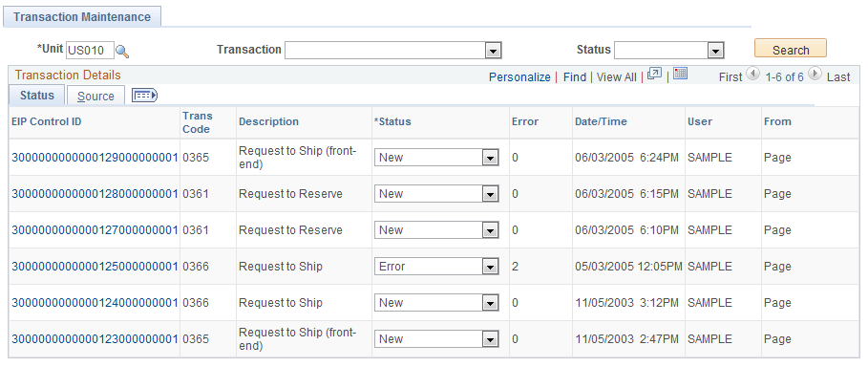Show all columns icon beside Source tab
This screenshot has width=868, height=367.
click(144, 96)
